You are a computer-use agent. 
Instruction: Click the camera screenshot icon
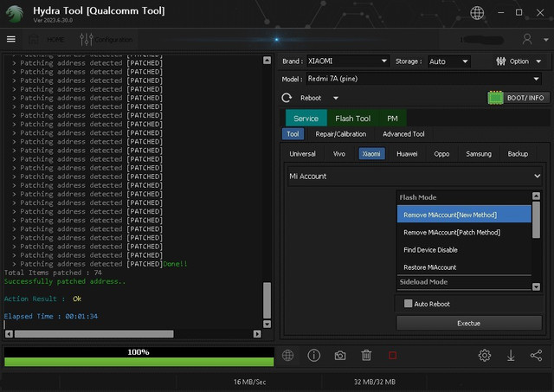point(340,356)
